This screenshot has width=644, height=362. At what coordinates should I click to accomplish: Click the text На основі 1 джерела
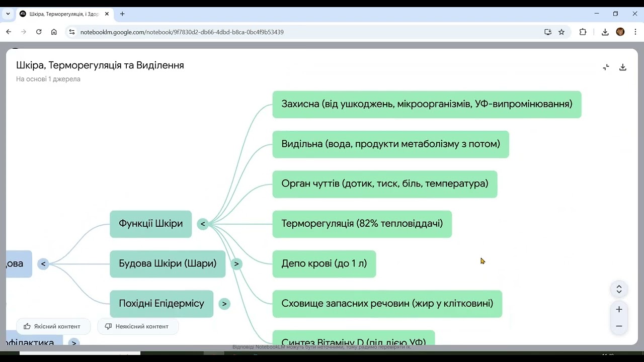pyautogui.click(x=48, y=79)
